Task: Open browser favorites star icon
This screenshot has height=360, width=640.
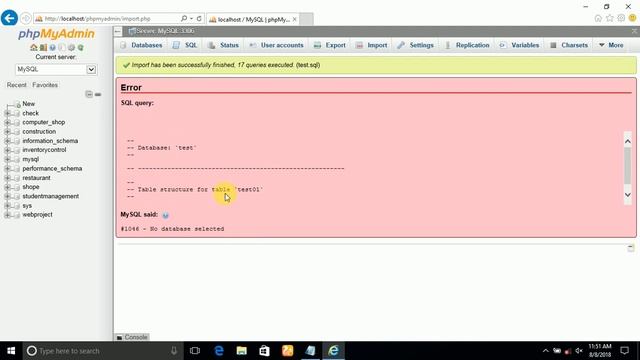Action: tap(610, 18)
